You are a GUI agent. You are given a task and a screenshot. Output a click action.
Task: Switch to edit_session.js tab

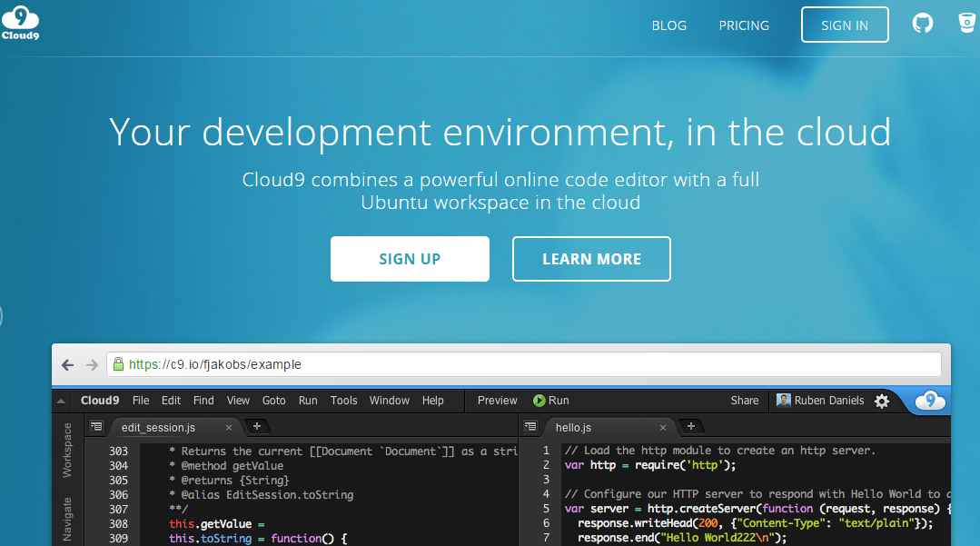[159, 428]
